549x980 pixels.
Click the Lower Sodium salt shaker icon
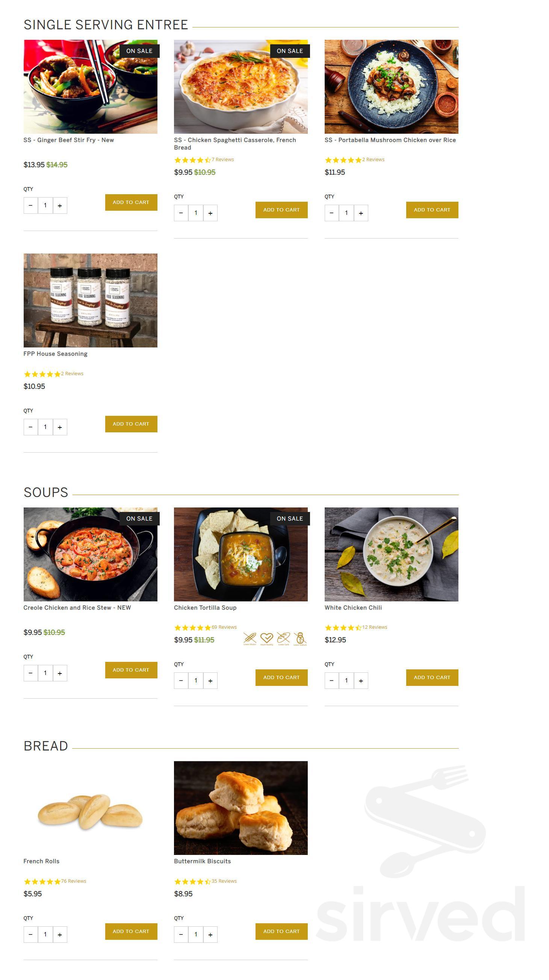(x=300, y=639)
